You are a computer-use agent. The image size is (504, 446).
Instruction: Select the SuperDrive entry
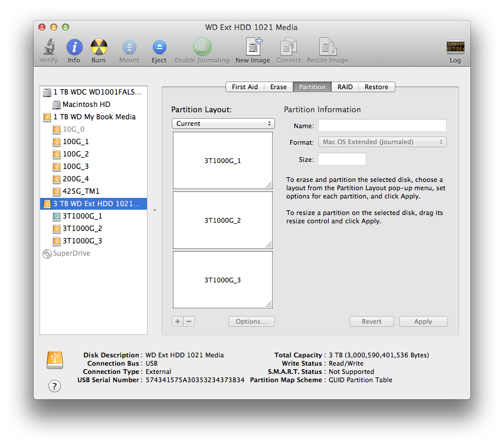(93, 253)
